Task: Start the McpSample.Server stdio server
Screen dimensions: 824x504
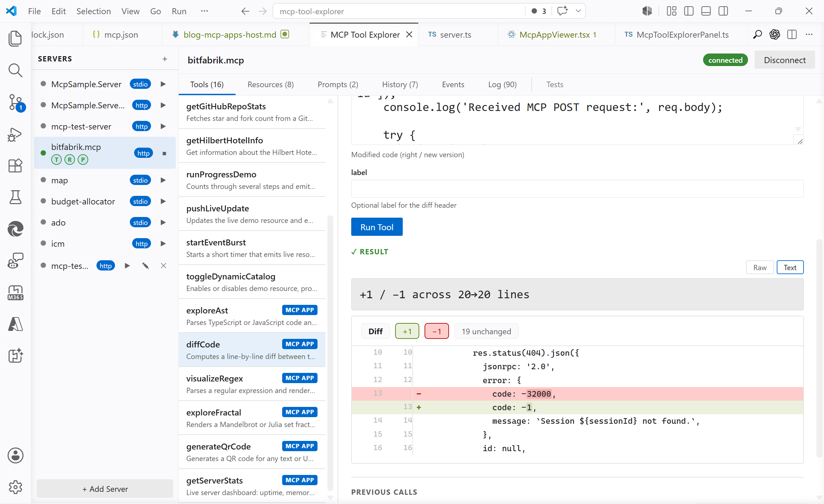Action: click(x=163, y=84)
